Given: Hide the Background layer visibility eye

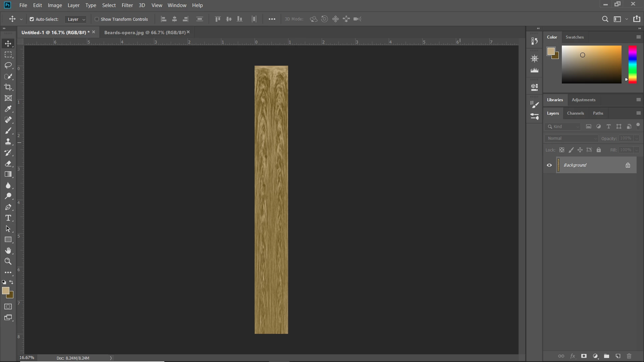Looking at the screenshot, I should point(549,165).
